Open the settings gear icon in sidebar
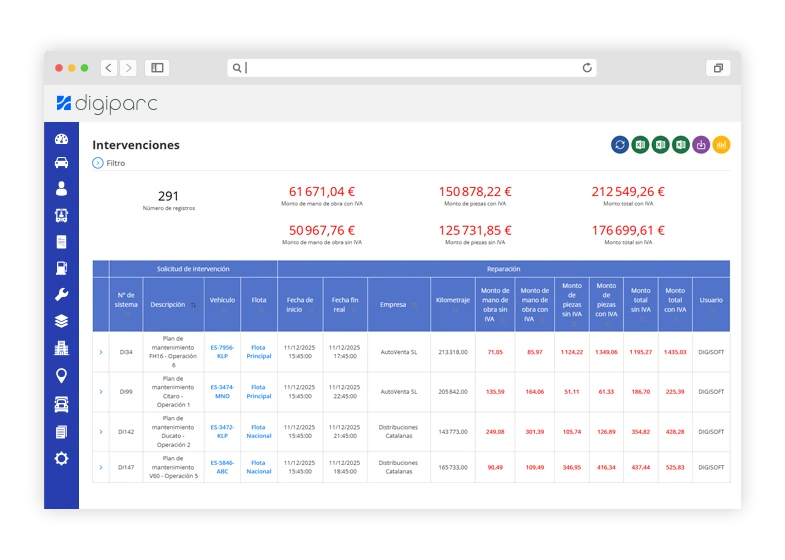Image resolution: width=785 pixels, height=560 pixels. coord(61,458)
